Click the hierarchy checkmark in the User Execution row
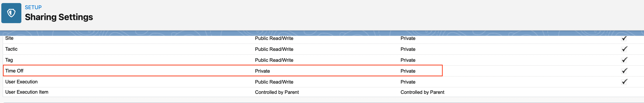 point(624,82)
